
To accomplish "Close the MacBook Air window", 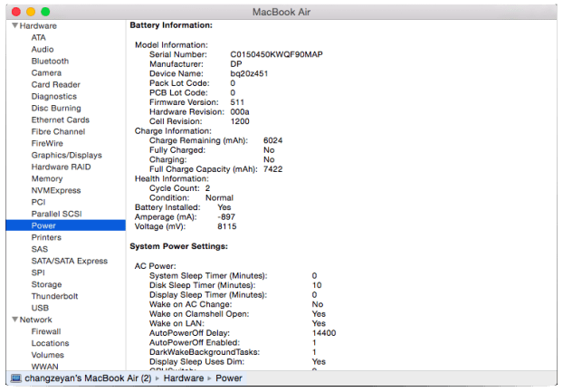I will [x=16, y=12].
